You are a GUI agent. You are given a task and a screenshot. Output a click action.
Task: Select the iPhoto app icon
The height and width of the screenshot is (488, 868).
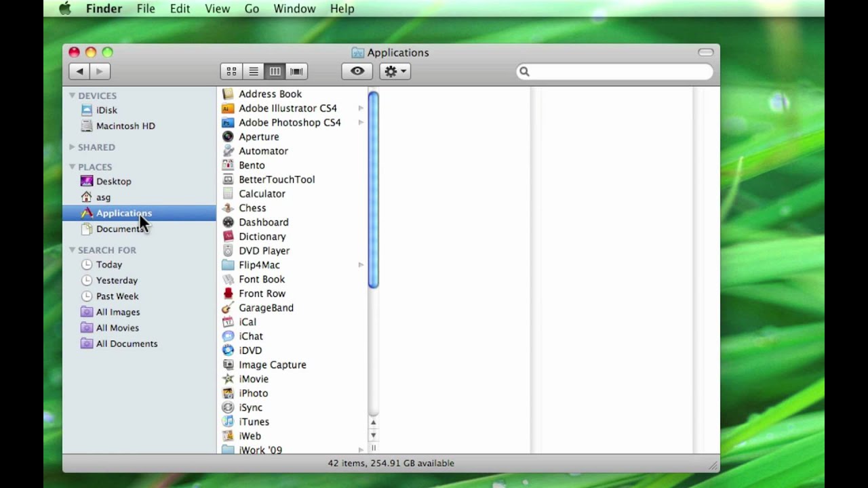pyautogui.click(x=228, y=393)
